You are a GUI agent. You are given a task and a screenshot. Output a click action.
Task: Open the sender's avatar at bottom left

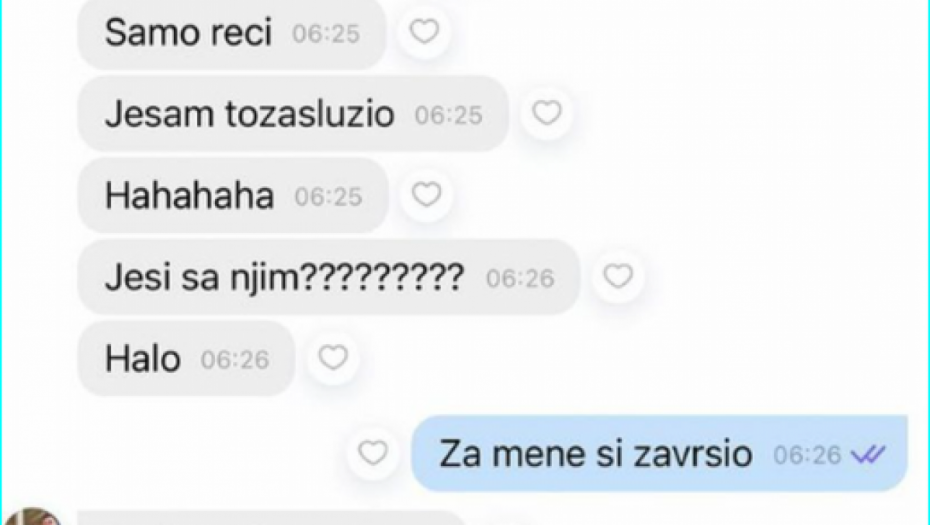tap(33, 516)
